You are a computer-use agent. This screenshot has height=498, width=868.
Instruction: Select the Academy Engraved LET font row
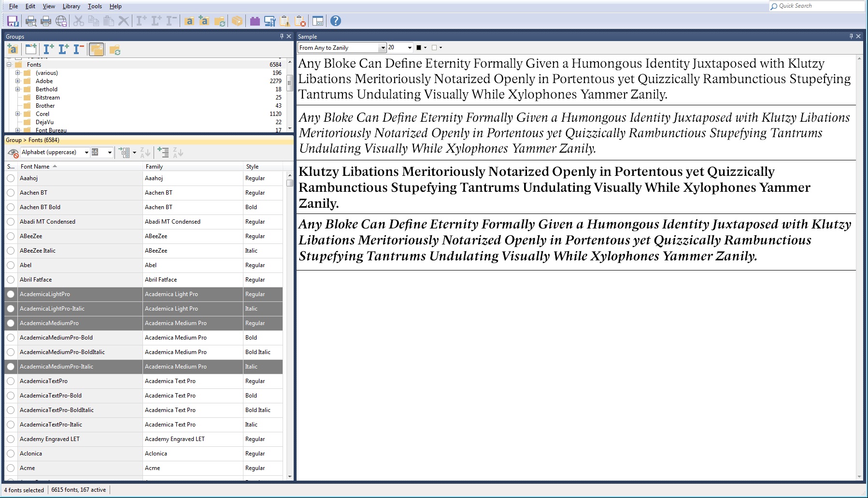coord(143,439)
